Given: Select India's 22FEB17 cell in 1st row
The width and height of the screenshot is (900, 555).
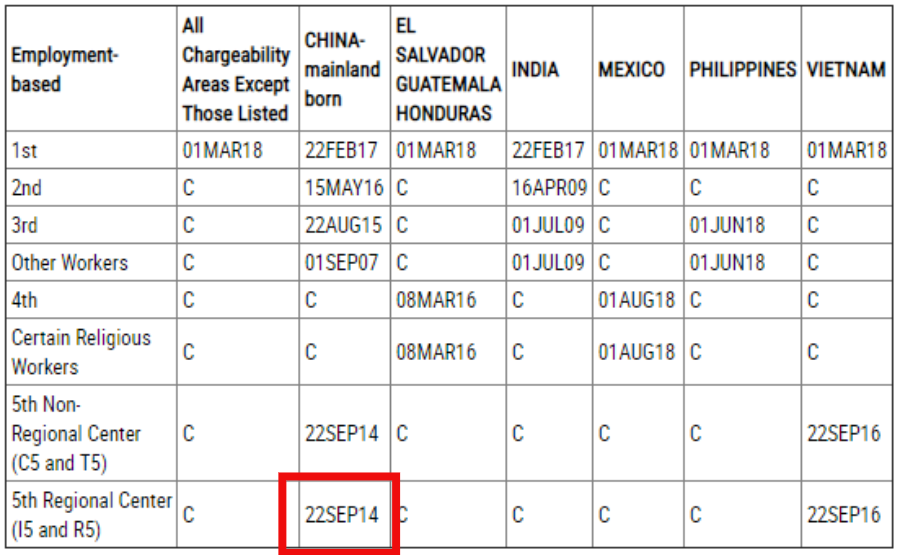Looking at the screenshot, I should (x=548, y=151).
